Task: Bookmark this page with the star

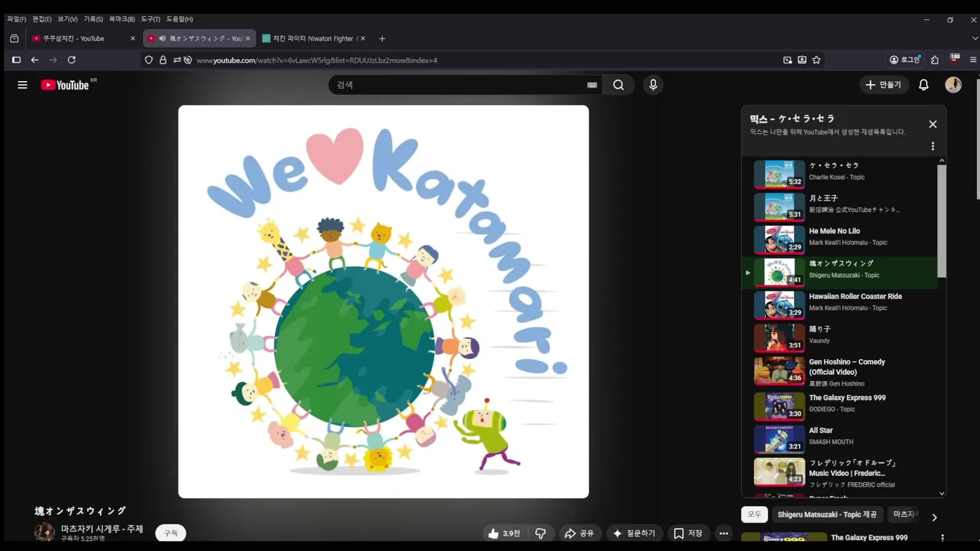Action: click(x=816, y=60)
